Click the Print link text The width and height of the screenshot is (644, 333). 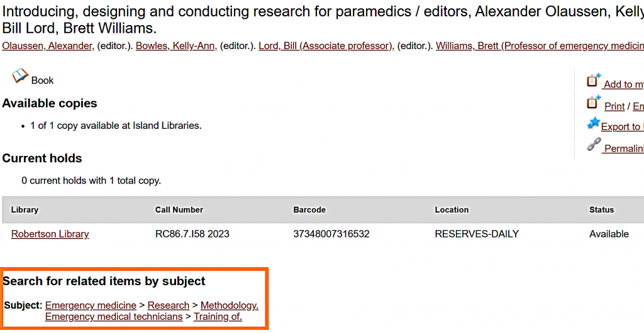pyautogui.click(x=614, y=107)
